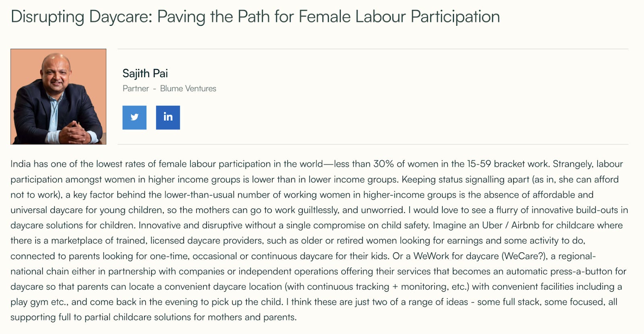Image resolution: width=644 pixels, height=334 pixels.
Task: Click the Partner title text
Action: 136,89
